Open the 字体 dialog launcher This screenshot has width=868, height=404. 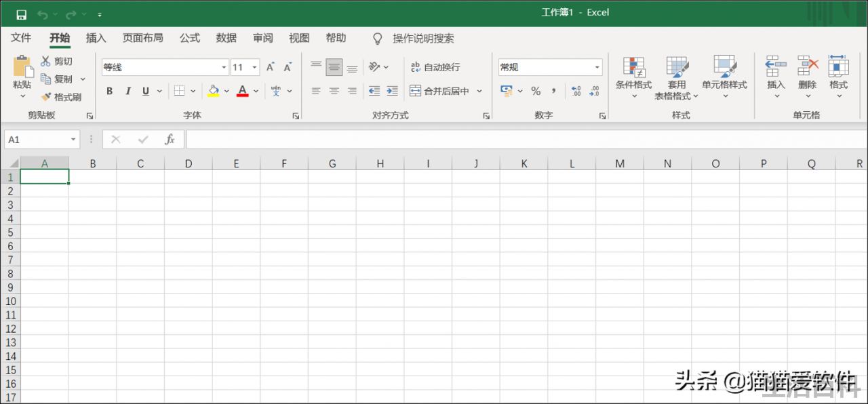click(296, 116)
